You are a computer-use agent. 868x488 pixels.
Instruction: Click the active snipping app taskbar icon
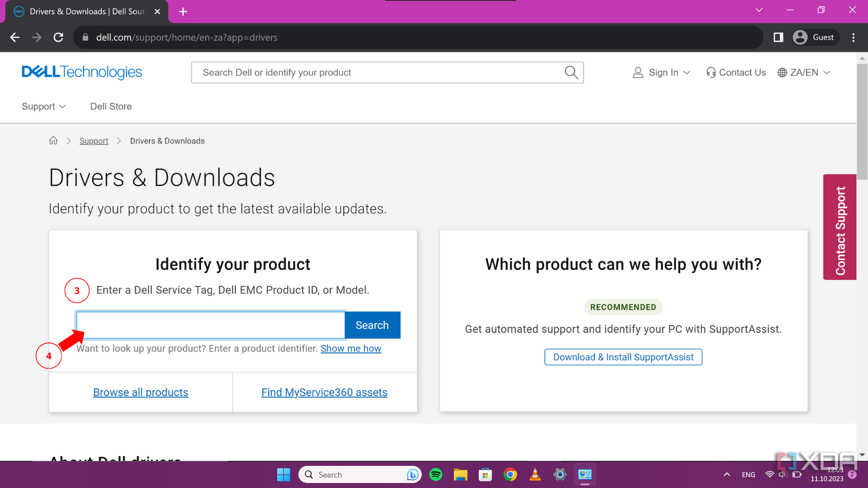pos(585,474)
